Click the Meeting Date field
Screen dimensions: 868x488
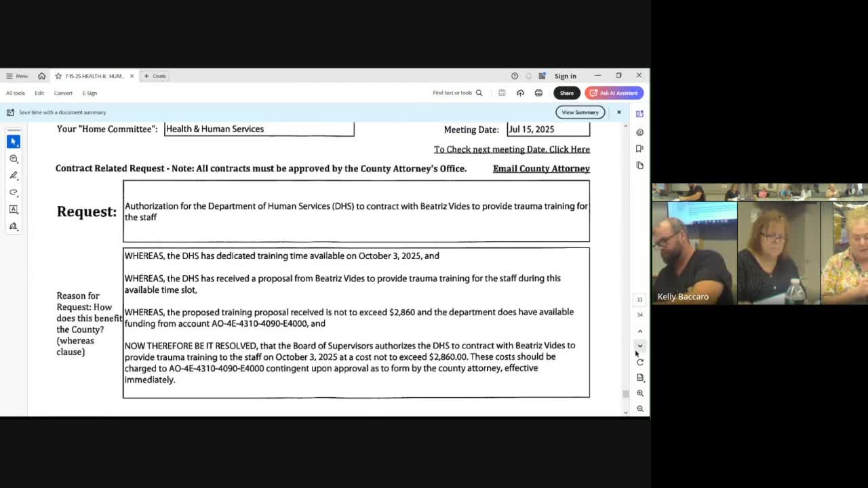548,129
